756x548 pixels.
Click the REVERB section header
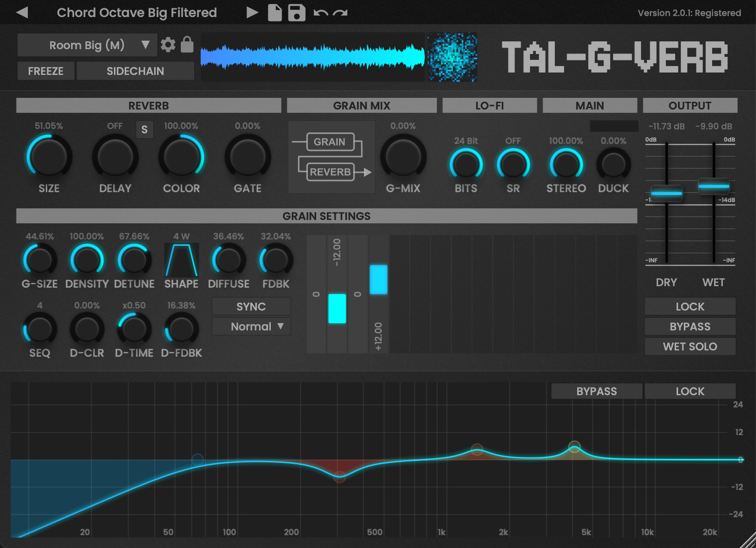click(x=149, y=106)
